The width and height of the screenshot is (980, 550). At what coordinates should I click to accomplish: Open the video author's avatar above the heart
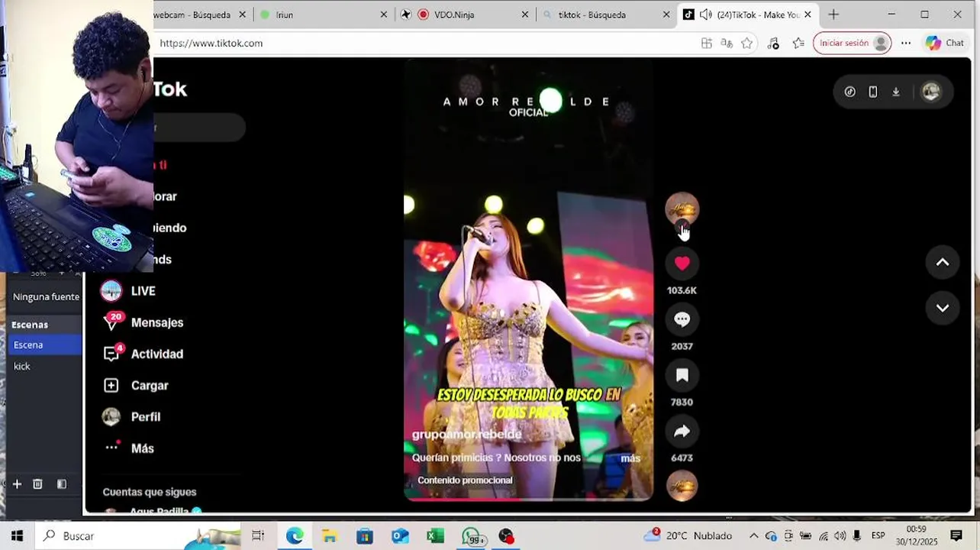click(682, 209)
